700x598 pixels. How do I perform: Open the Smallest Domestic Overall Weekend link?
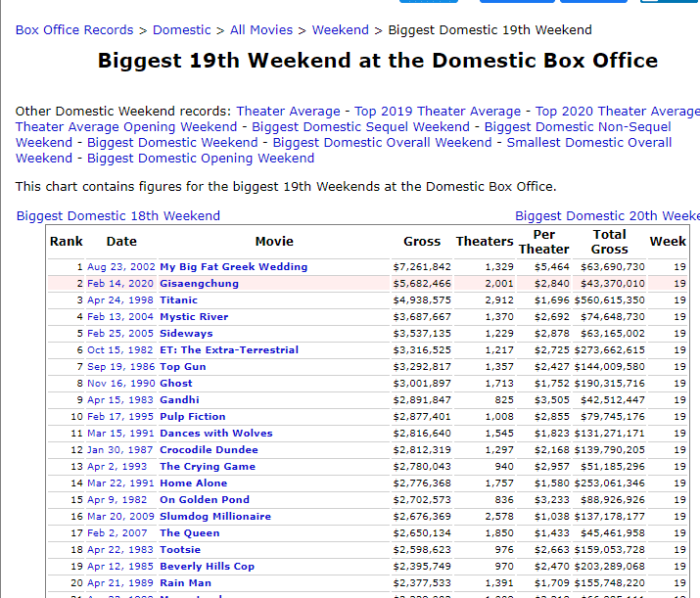click(x=588, y=143)
